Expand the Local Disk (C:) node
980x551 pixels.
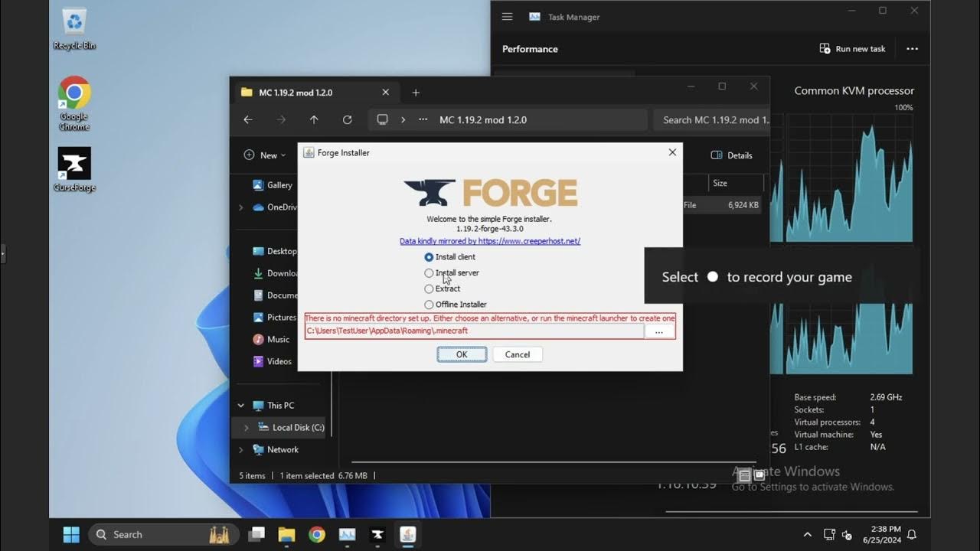247,428
